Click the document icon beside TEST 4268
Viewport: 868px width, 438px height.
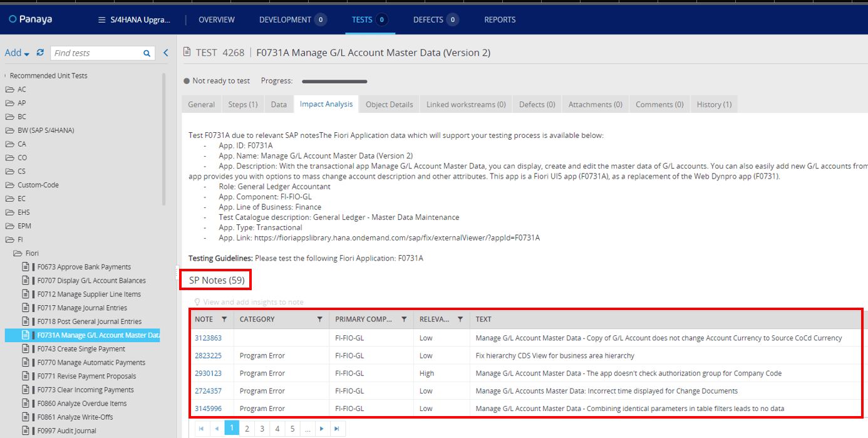187,53
